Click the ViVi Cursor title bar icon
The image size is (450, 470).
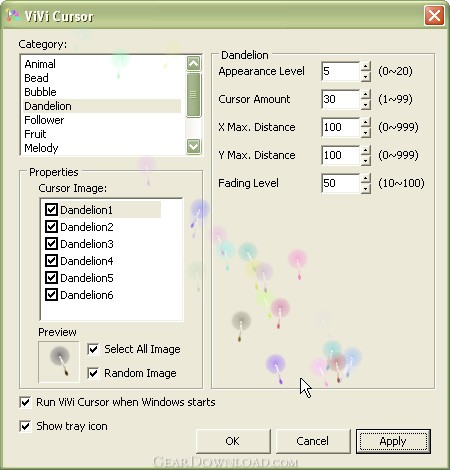click(x=13, y=16)
